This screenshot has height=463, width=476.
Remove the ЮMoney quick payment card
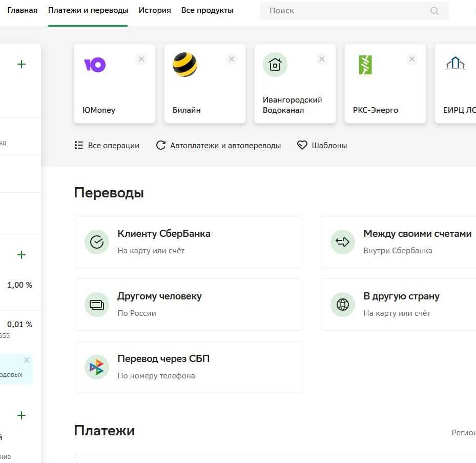(x=141, y=59)
